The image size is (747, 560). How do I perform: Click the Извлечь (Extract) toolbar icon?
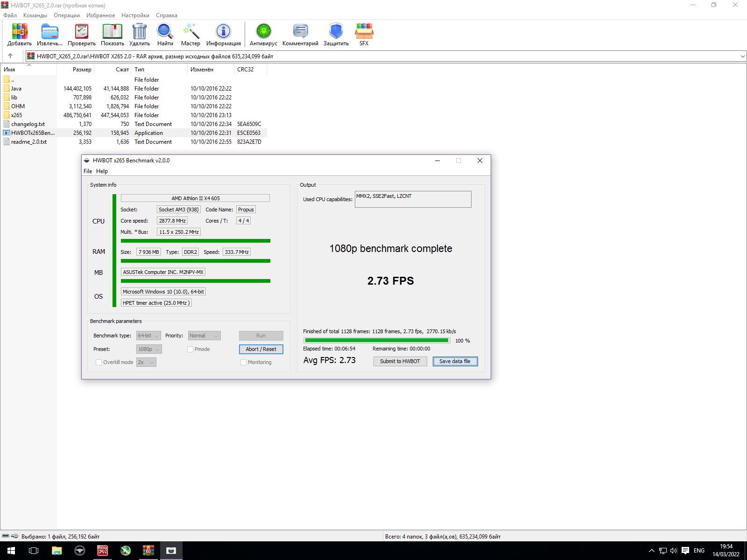click(49, 35)
